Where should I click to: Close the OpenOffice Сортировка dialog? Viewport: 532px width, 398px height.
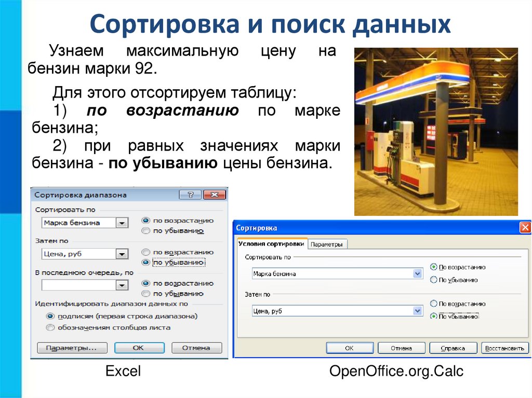(525, 227)
